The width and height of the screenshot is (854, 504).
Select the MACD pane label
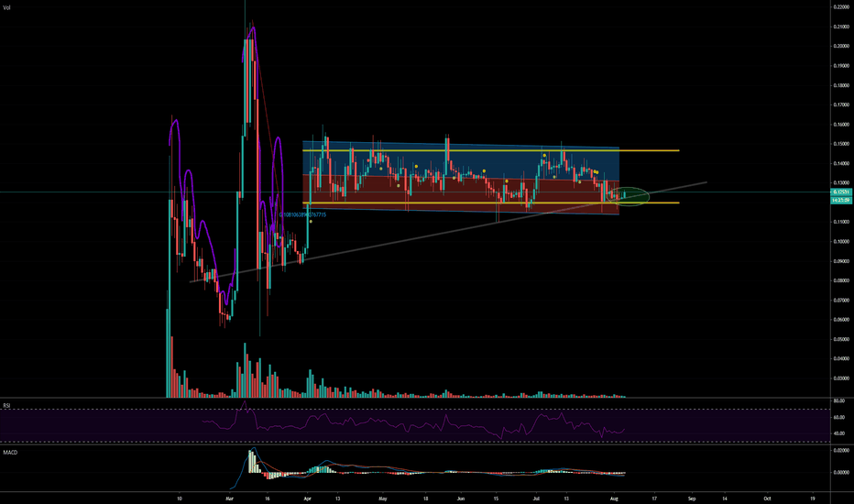tap(10, 453)
